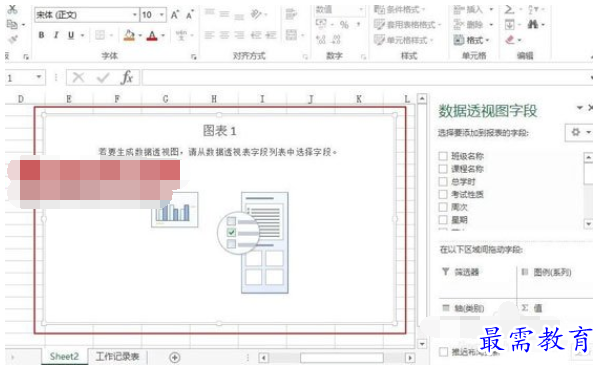Image resolution: width=601 pixels, height=371 pixels.
Task: Click the Cut scissors icon
Action: pyautogui.click(x=12, y=9)
